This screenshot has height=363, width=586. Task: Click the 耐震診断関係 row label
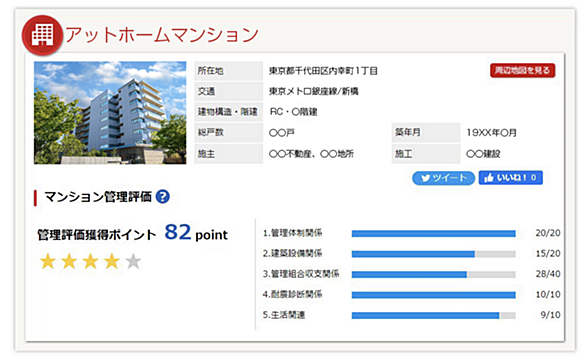pyautogui.click(x=292, y=295)
